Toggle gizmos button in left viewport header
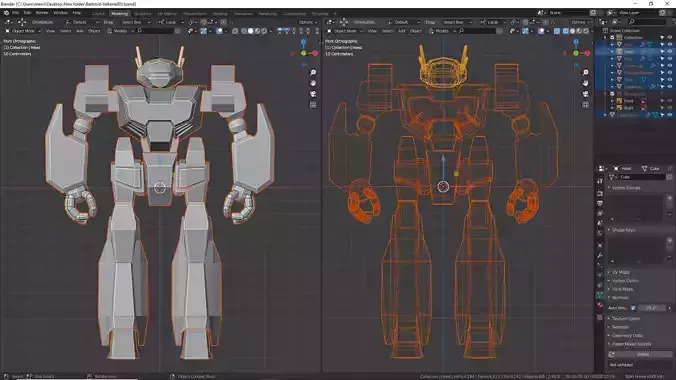676x380 pixels. pos(203,31)
